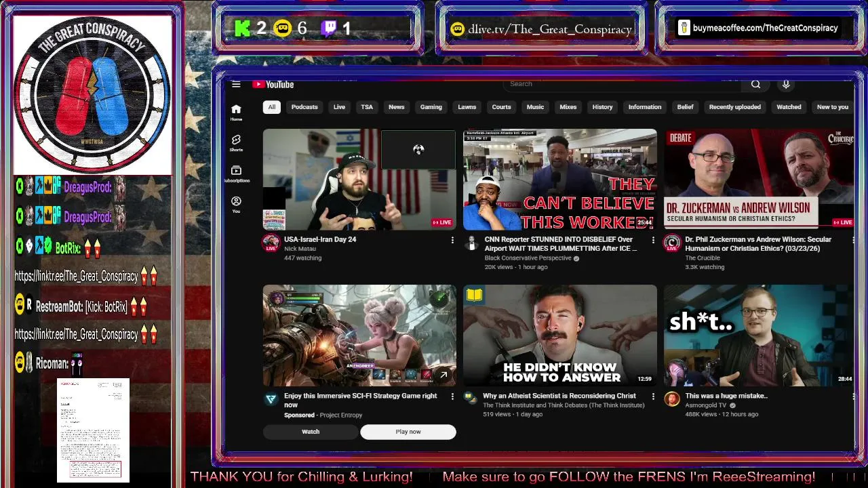This screenshot has width=868, height=488.
Task: Select the Music filter chip
Action: click(x=535, y=107)
